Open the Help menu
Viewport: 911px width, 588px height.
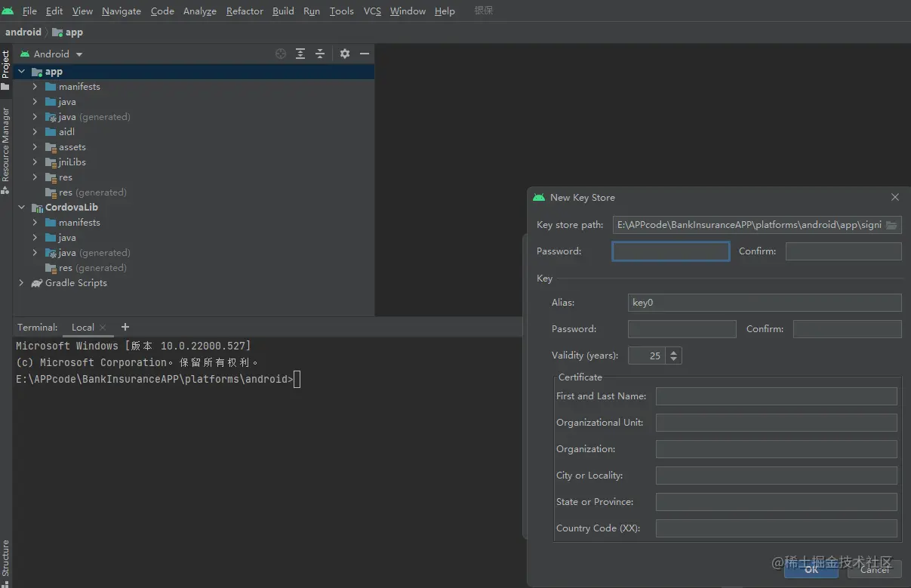tap(445, 11)
